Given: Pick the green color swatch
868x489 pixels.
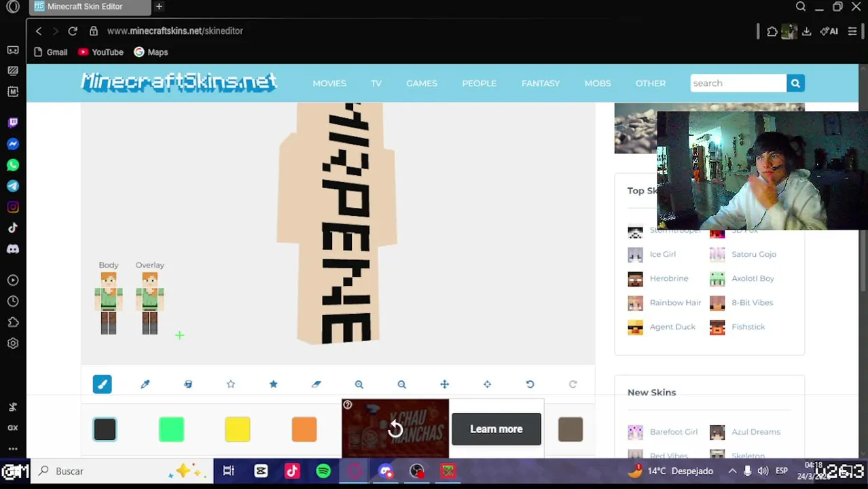Looking at the screenshot, I should pyautogui.click(x=171, y=429).
